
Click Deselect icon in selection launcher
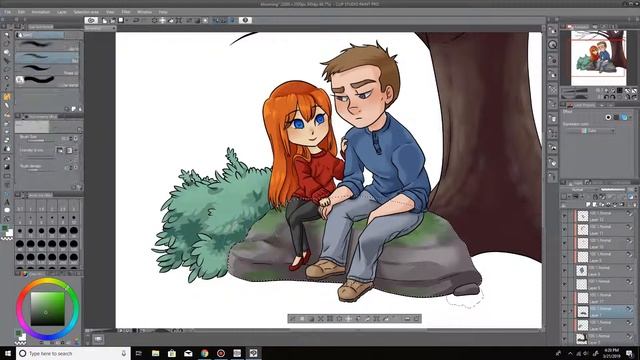(x=293, y=318)
